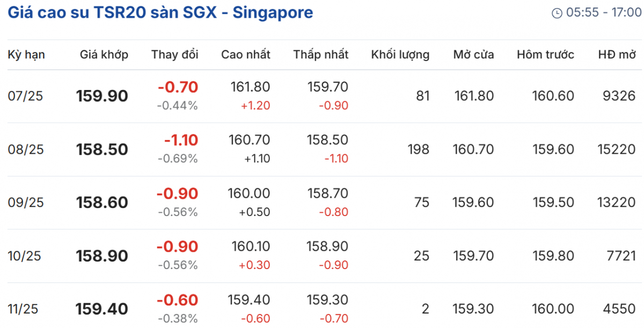Click the 'Kỳ hạn' column header
The width and height of the screenshot is (644, 328).
pyautogui.click(x=26, y=54)
